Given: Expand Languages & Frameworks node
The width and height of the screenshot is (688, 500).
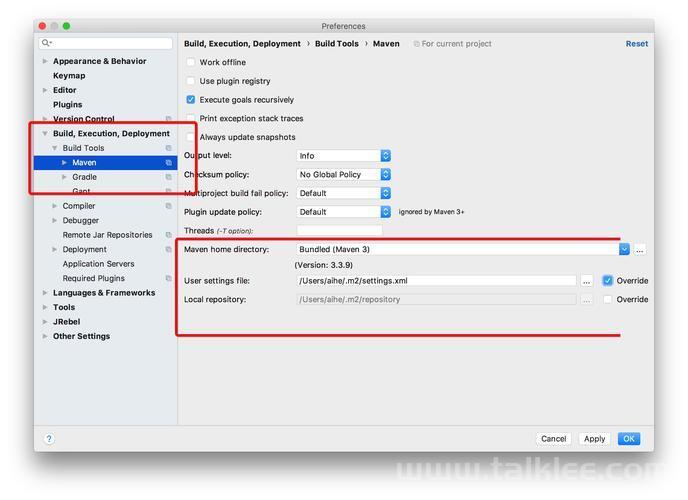Looking at the screenshot, I should coord(45,293).
